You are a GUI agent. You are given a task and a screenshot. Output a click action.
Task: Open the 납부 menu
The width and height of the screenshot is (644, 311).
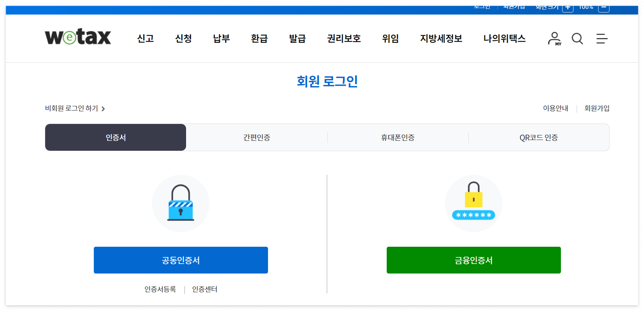coord(221,39)
